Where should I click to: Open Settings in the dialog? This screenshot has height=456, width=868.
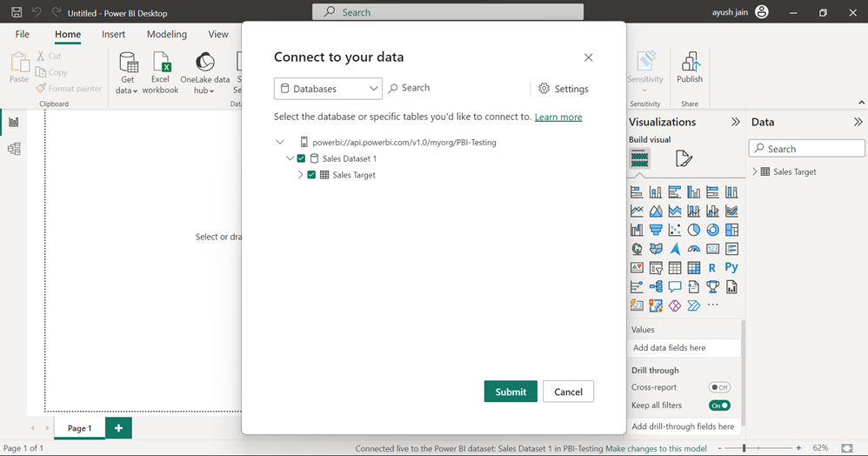point(564,89)
